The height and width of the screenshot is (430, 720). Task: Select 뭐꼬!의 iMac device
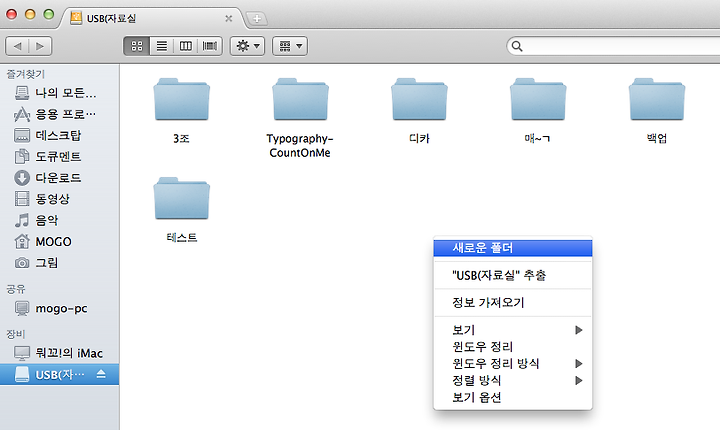click(60, 353)
